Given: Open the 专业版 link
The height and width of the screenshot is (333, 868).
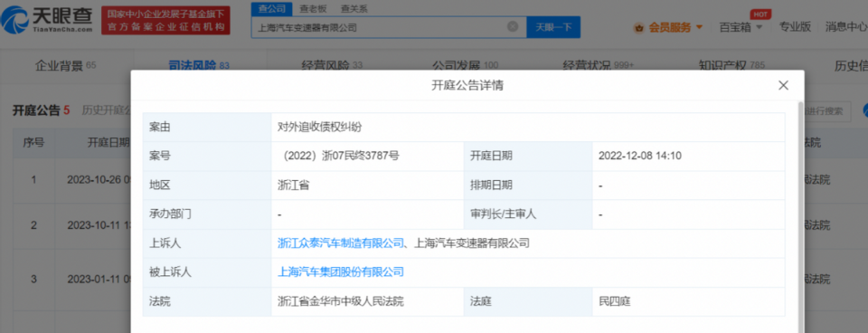Looking at the screenshot, I should [795, 26].
